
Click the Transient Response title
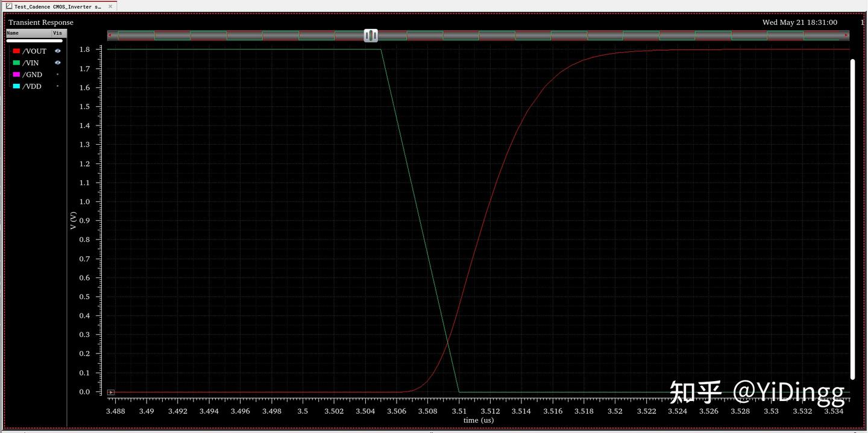pyautogui.click(x=41, y=22)
